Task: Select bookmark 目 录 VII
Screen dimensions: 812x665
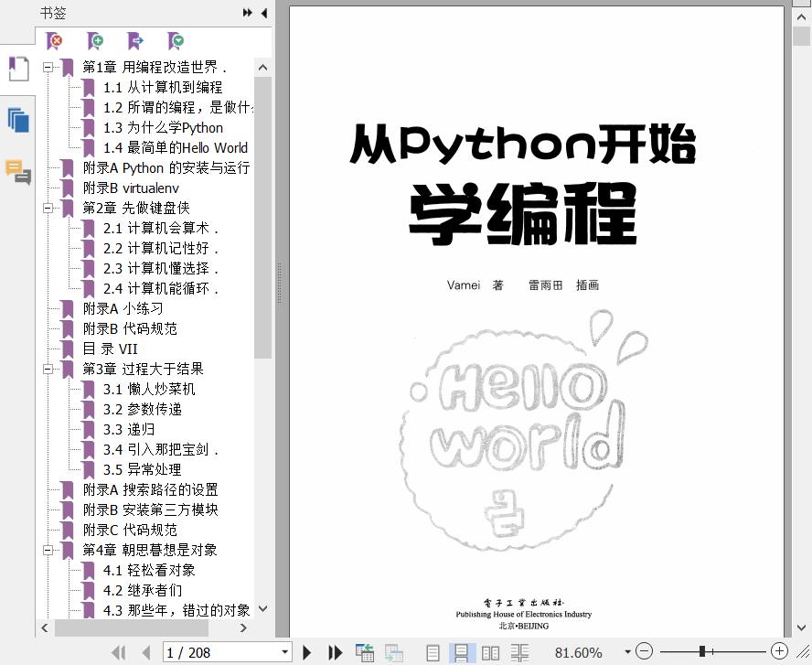Action: [x=110, y=349]
